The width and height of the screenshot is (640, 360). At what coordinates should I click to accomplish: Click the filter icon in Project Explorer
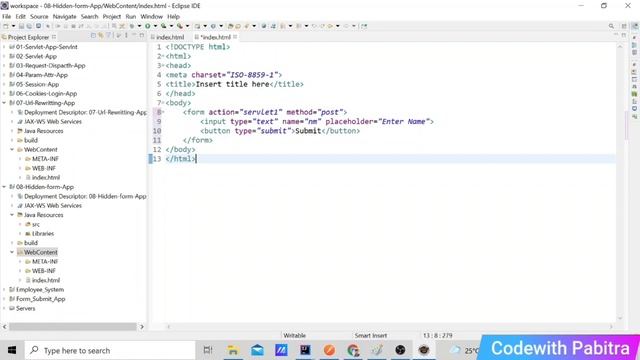109,36
